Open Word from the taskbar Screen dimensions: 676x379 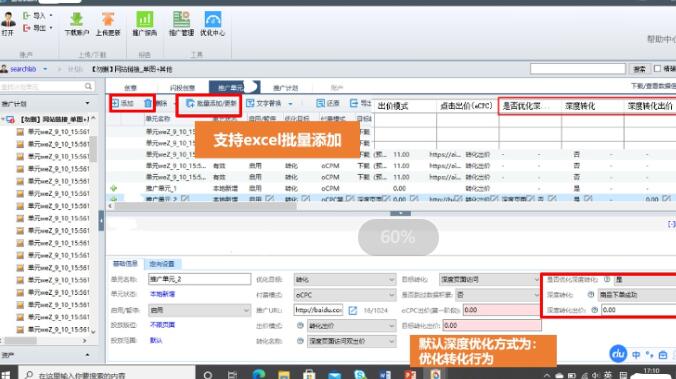[385, 374]
